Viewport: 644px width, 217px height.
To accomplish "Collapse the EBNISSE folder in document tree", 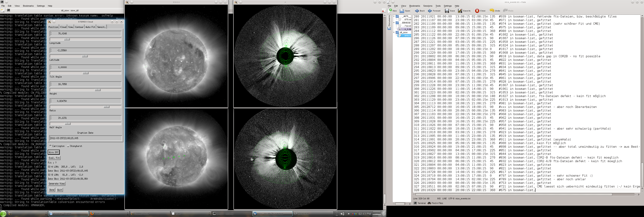I will coord(394,23).
